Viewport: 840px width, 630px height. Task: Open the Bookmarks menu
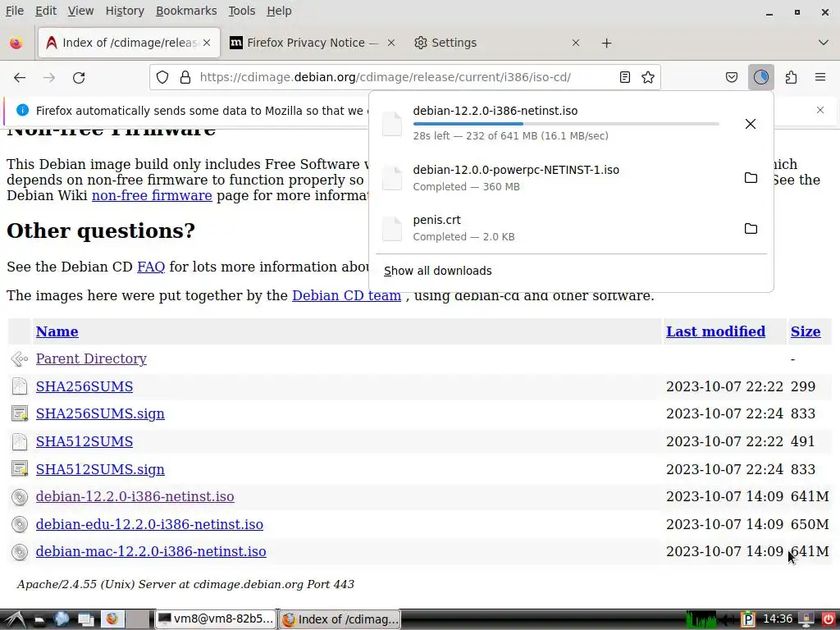[186, 11]
